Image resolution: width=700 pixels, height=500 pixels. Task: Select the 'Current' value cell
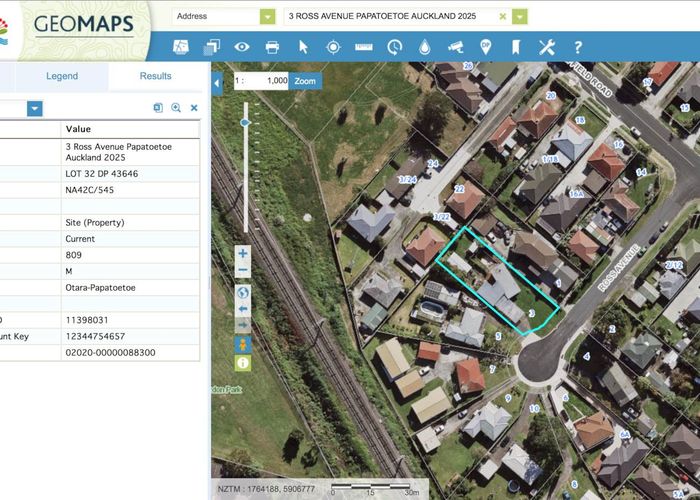[130, 239]
